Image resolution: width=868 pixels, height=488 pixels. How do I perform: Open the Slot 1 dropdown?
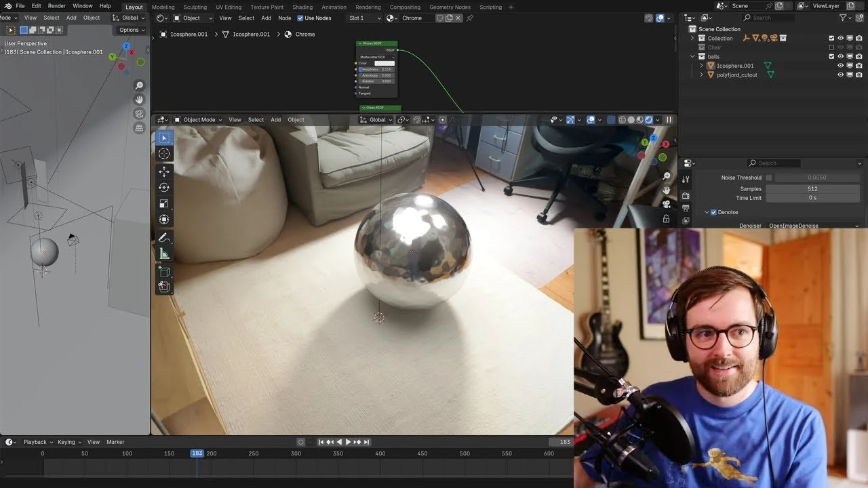363,18
